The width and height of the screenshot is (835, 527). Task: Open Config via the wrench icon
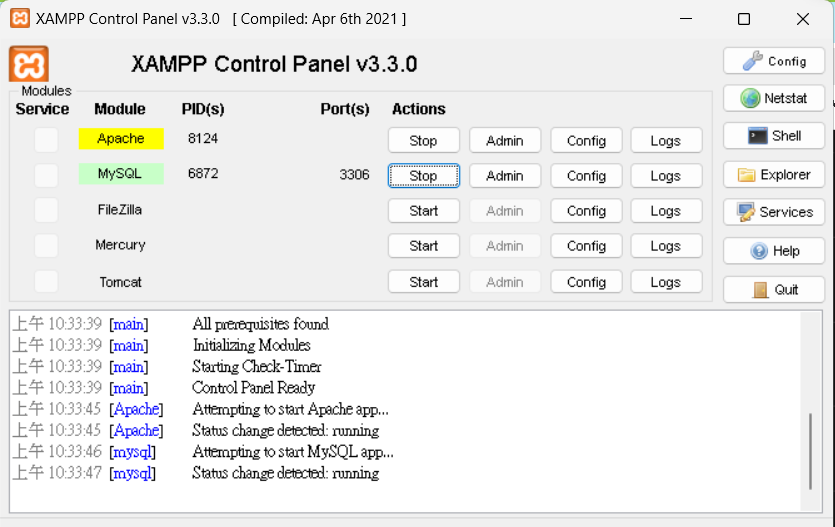752,61
